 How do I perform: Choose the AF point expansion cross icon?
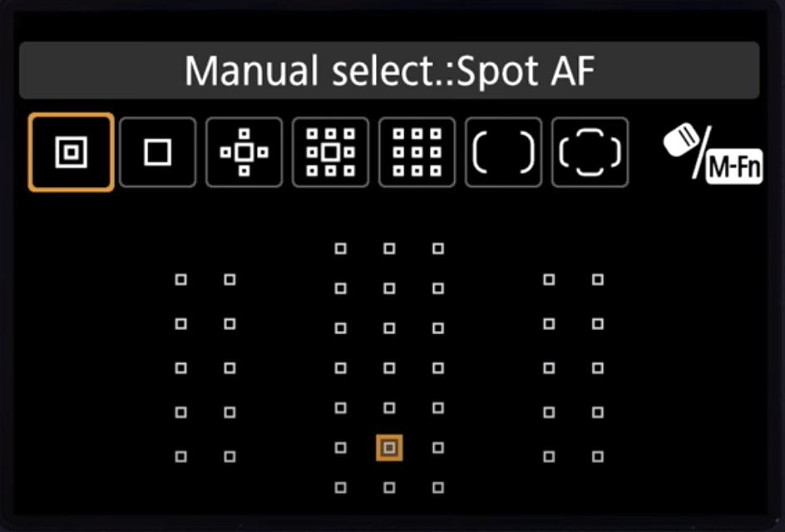coord(244,153)
